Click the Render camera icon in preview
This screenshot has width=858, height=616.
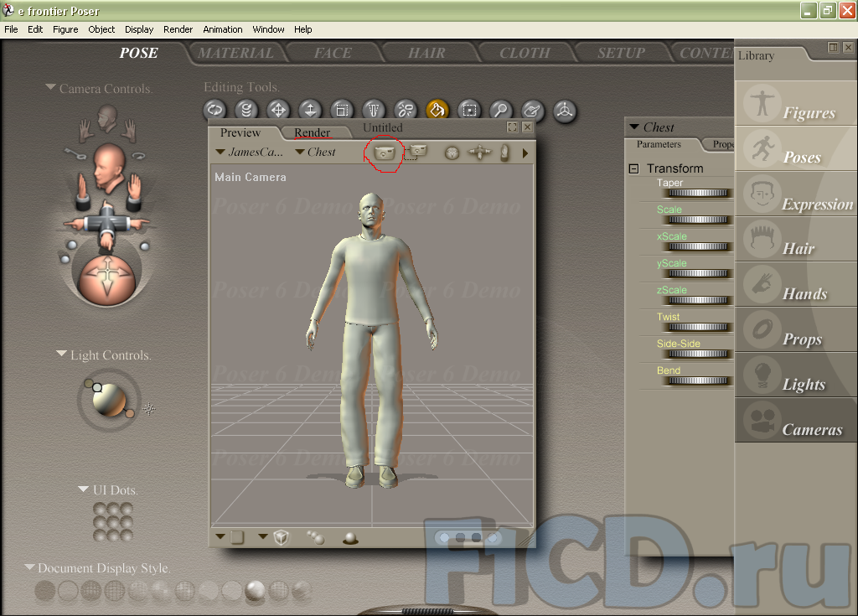(x=384, y=153)
